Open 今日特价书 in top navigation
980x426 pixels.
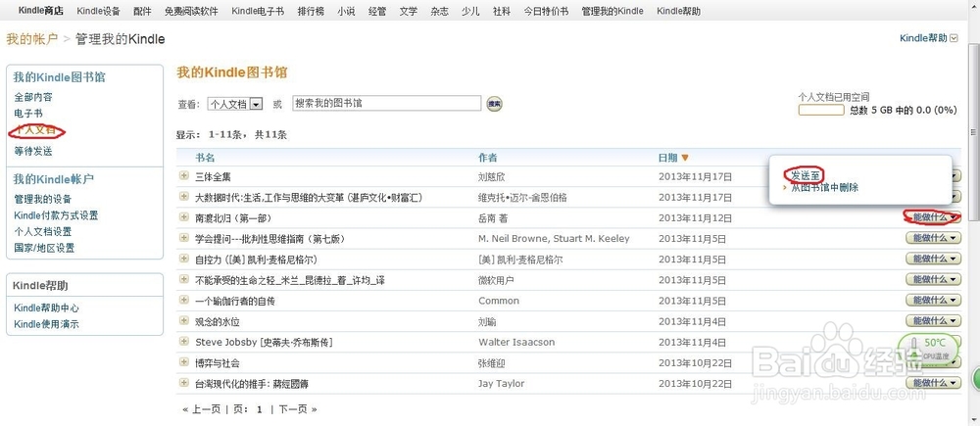pyautogui.click(x=546, y=11)
